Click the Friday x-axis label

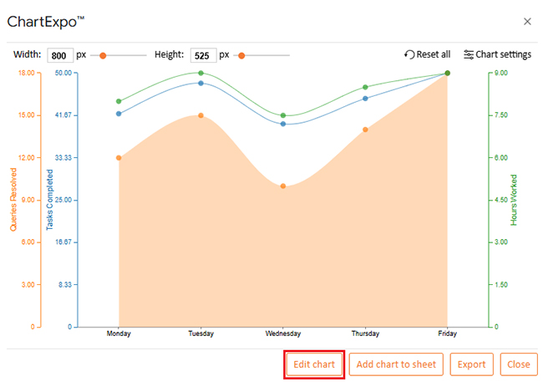447,333
